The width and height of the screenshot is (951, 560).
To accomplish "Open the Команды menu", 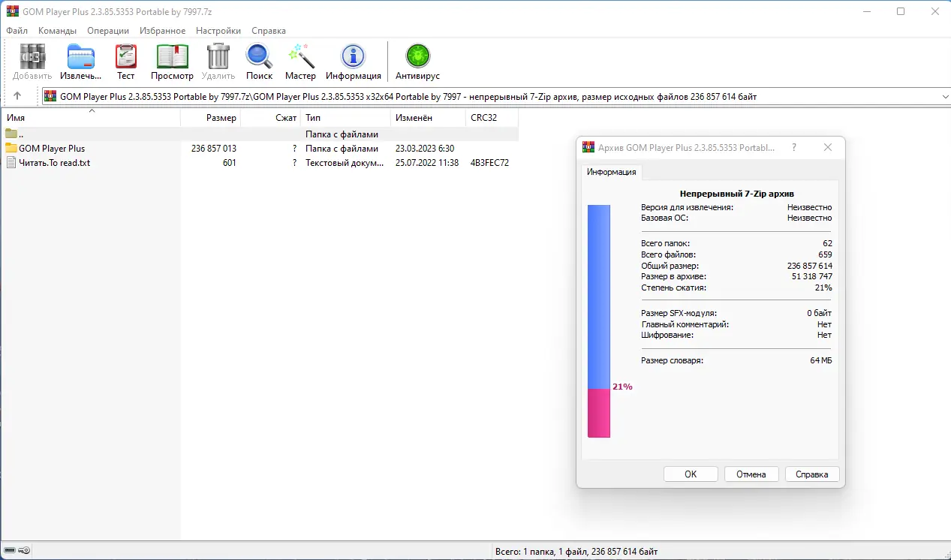I will point(58,31).
